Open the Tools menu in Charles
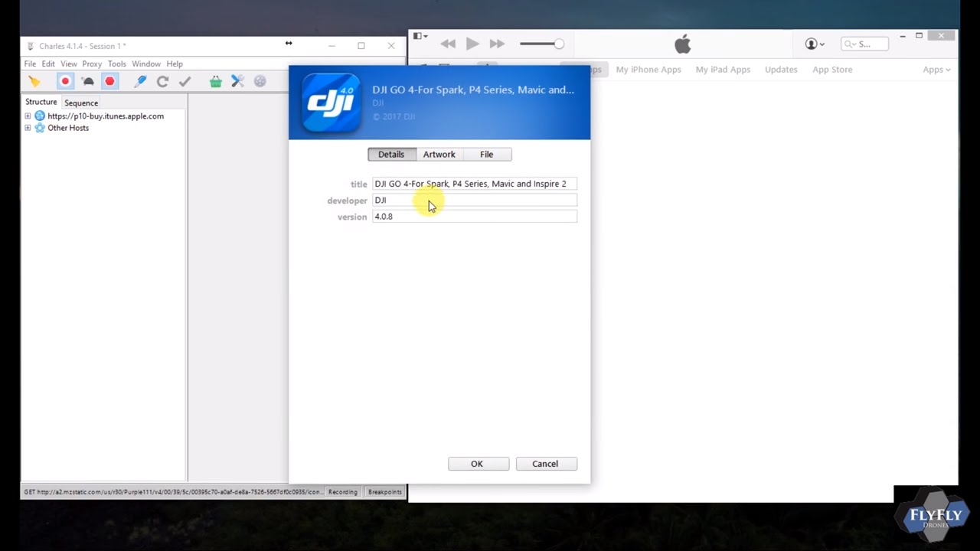This screenshot has width=980, height=551. [117, 64]
